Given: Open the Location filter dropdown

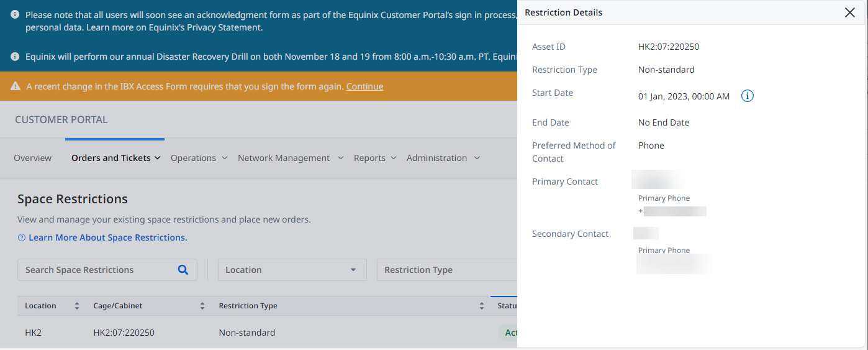Looking at the screenshot, I should point(292,270).
